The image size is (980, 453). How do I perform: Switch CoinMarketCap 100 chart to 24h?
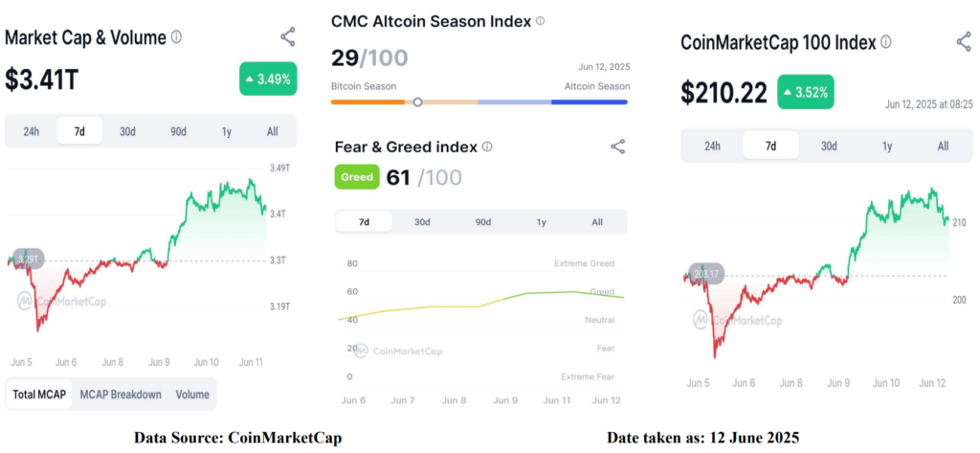coord(712,146)
